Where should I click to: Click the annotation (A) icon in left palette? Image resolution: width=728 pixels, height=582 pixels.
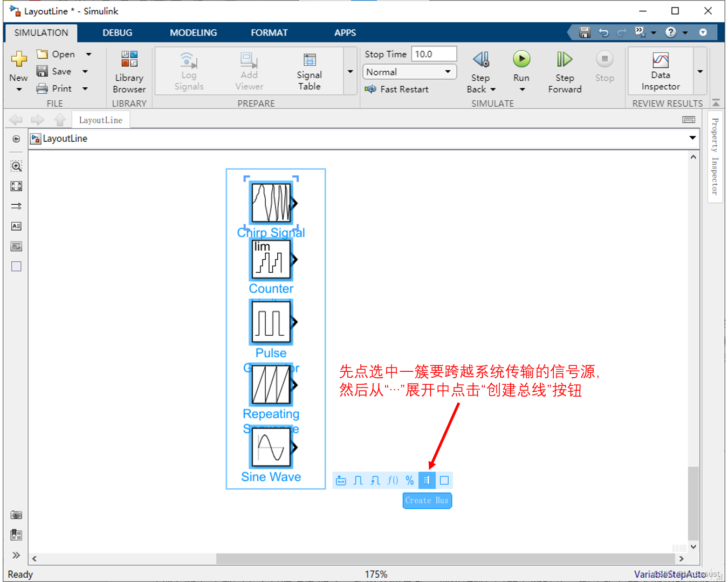16,226
